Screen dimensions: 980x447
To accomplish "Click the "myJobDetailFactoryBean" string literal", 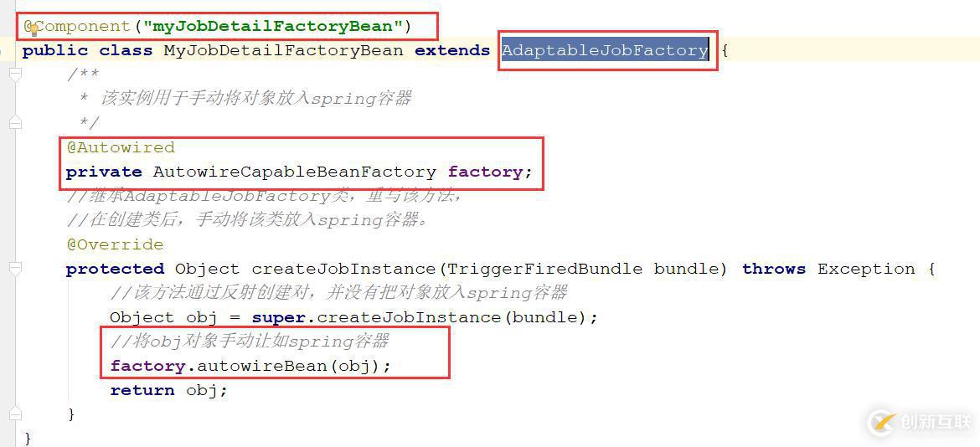I will click(272, 26).
